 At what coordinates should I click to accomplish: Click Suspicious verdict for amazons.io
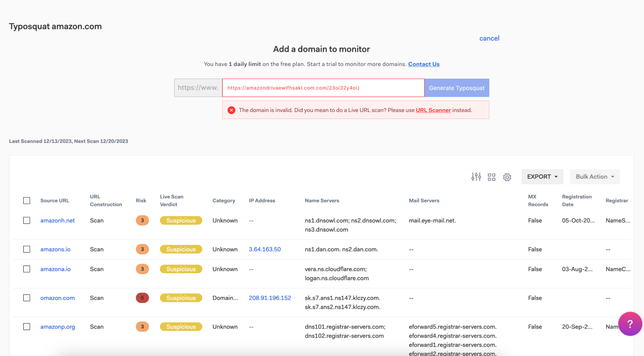click(x=181, y=249)
